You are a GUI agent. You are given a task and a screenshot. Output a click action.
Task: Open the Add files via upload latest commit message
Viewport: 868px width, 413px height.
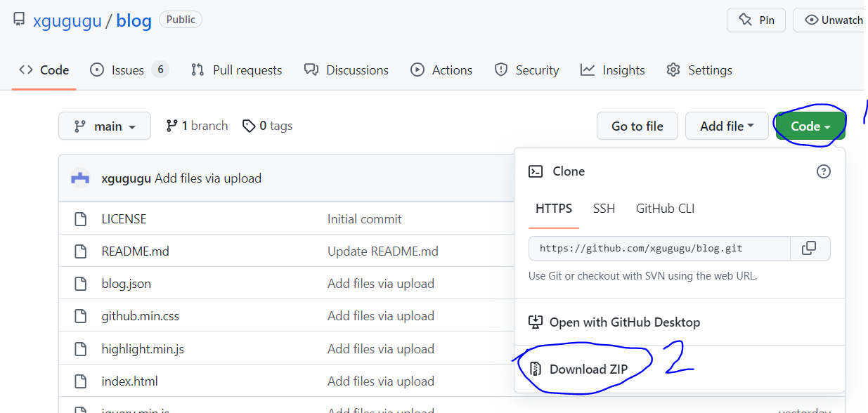[x=208, y=178]
